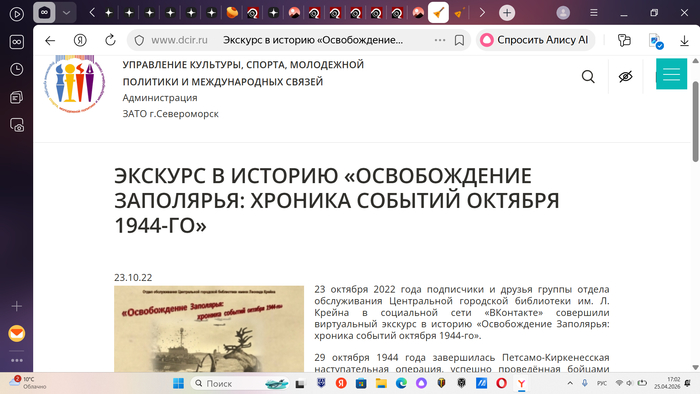The image size is (700, 394).
Task: Click the Ask Alice AI button
Action: 535,40
